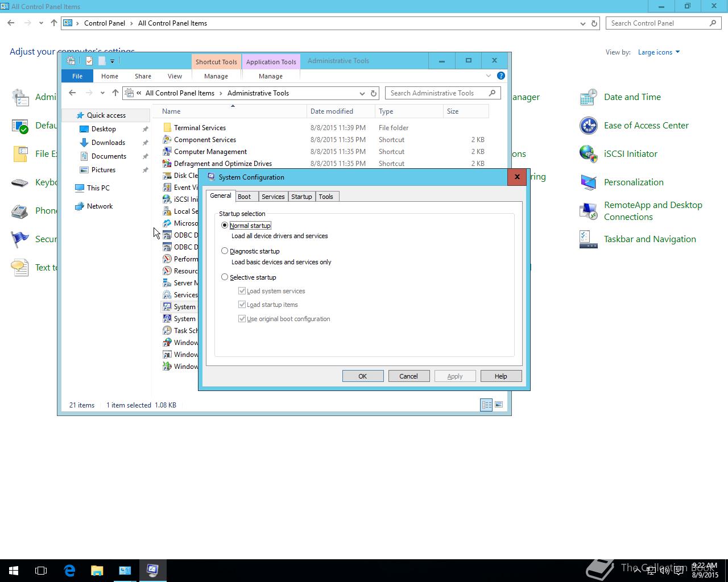Confirm with the OK button

point(363,376)
